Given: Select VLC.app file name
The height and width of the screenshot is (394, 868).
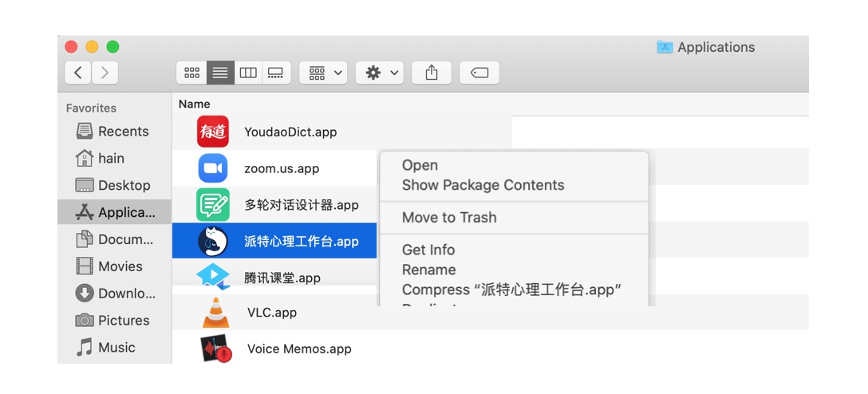Looking at the screenshot, I should [272, 313].
